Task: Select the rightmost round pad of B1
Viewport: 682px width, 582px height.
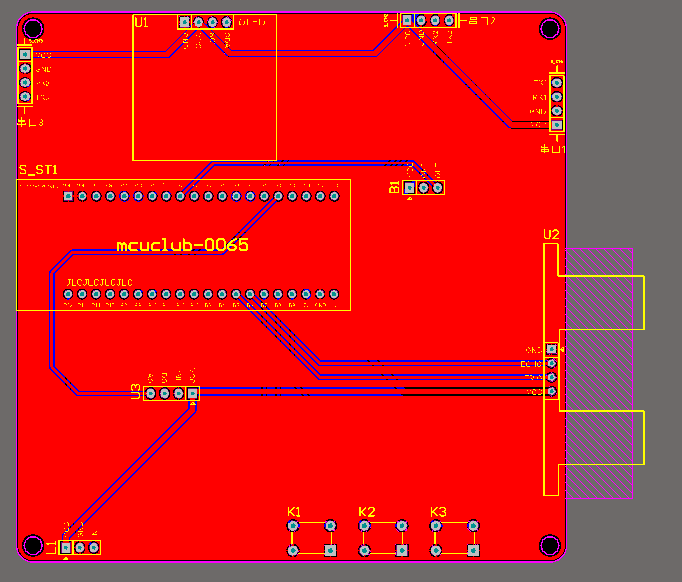Action: click(438, 187)
